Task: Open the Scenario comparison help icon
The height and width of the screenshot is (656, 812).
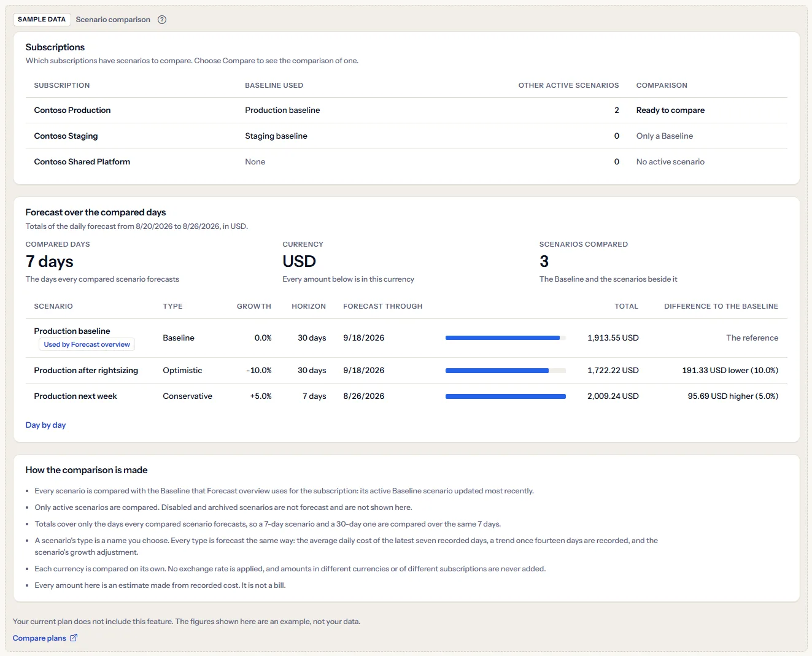Action: point(162,20)
